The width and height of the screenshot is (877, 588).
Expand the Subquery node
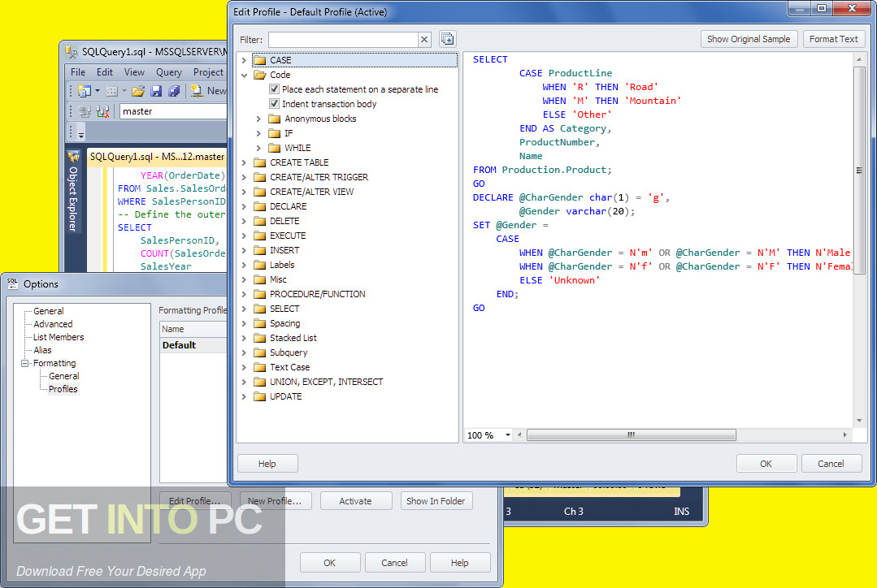pos(244,352)
